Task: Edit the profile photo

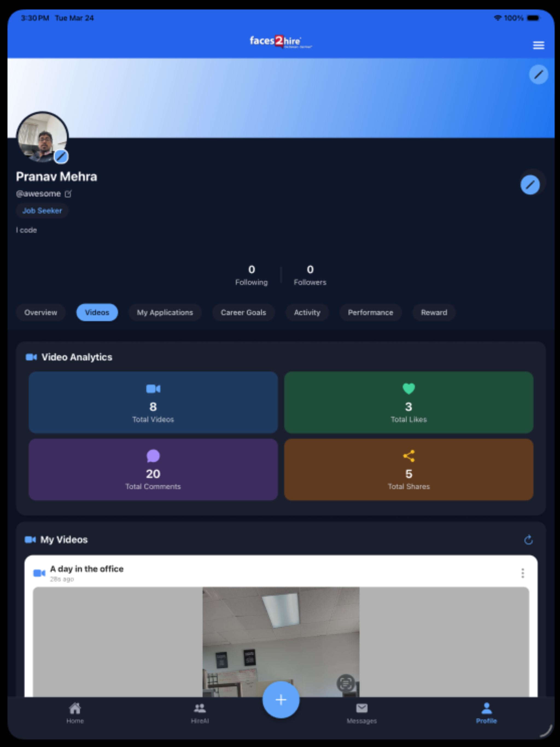Action: pyautogui.click(x=61, y=157)
